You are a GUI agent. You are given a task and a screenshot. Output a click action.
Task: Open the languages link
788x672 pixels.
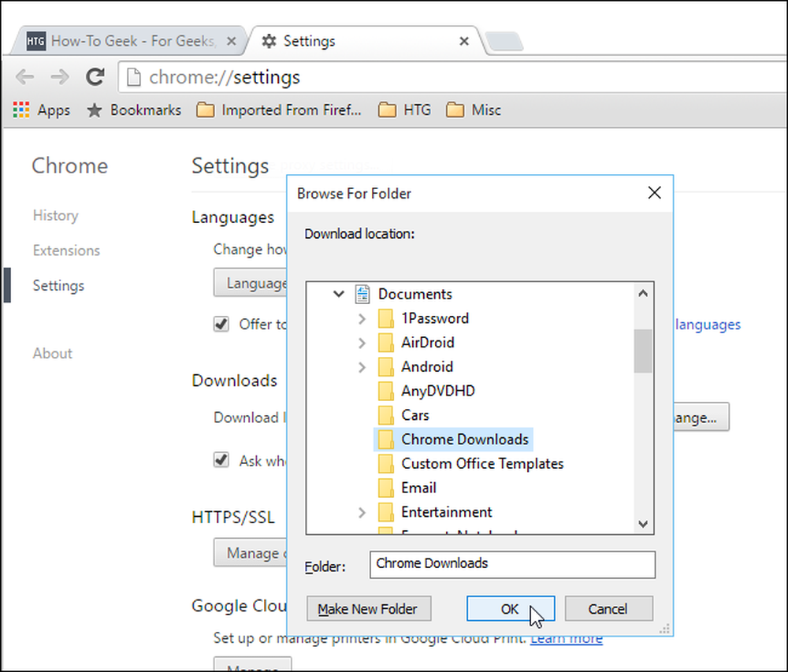pyautogui.click(x=708, y=325)
